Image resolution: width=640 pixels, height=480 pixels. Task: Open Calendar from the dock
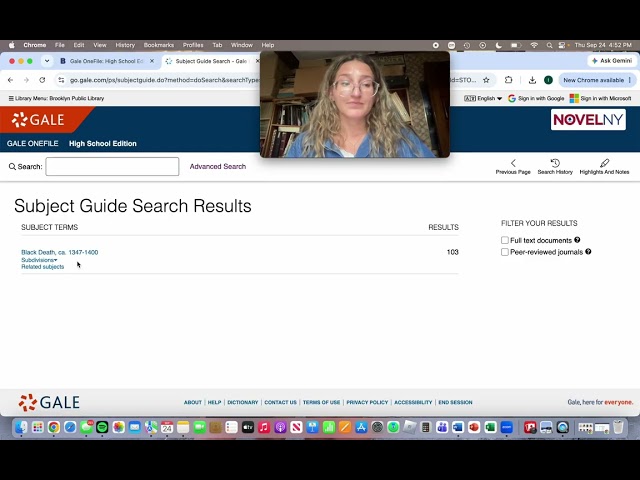[x=167, y=427]
